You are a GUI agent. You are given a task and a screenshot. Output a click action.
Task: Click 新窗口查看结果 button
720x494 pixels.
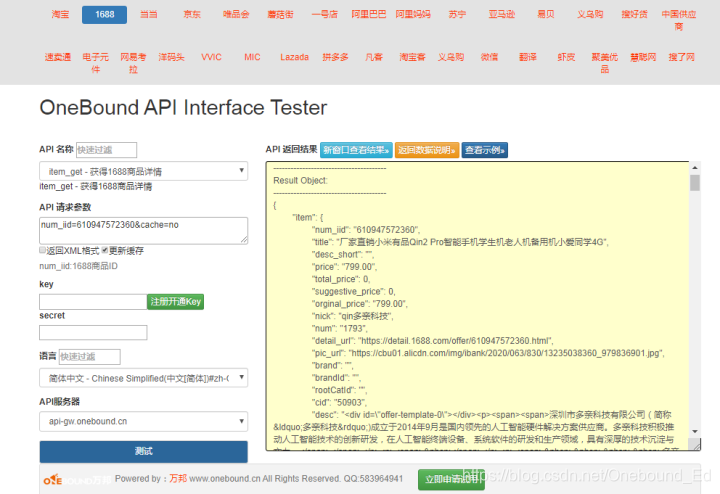pos(356,150)
